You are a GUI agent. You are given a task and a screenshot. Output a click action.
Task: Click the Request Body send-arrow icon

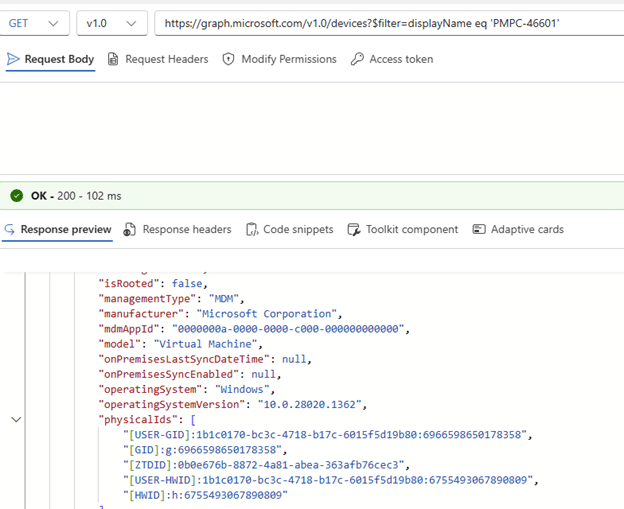(13, 60)
